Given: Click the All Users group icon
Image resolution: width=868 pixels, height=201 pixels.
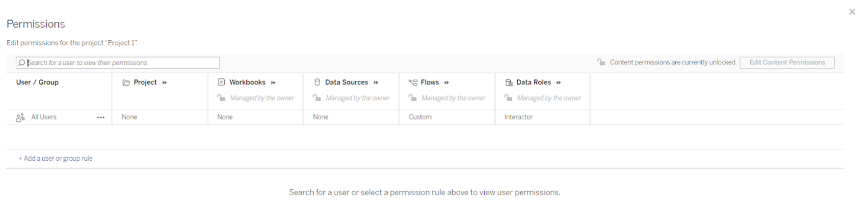Looking at the screenshot, I should [20, 117].
